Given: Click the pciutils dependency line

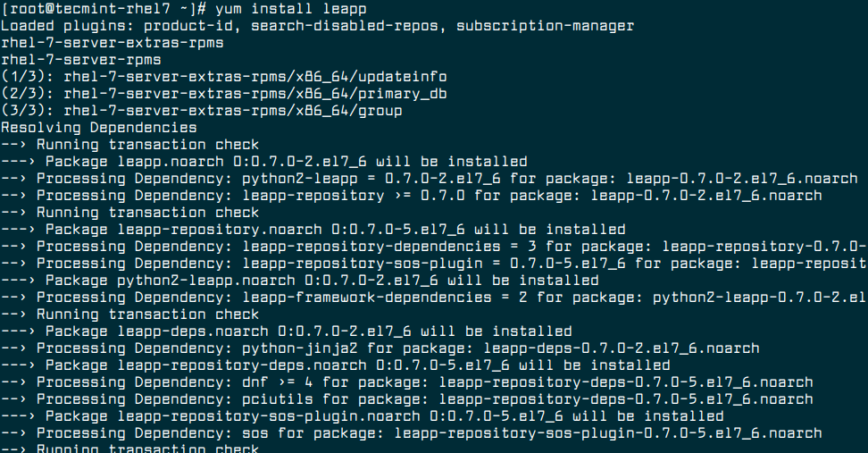Looking at the screenshot, I should coord(407,399).
